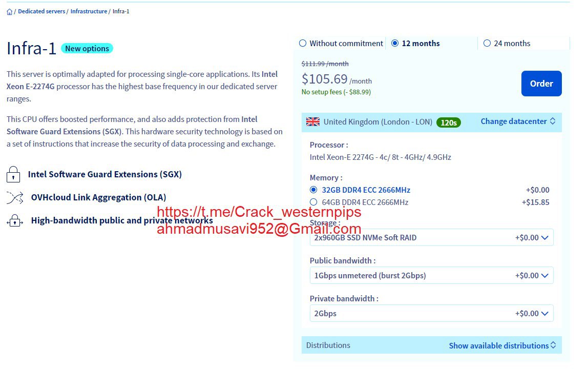Click the blue Order button
This screenshot has height=369, width=588.
pos(541,84)
